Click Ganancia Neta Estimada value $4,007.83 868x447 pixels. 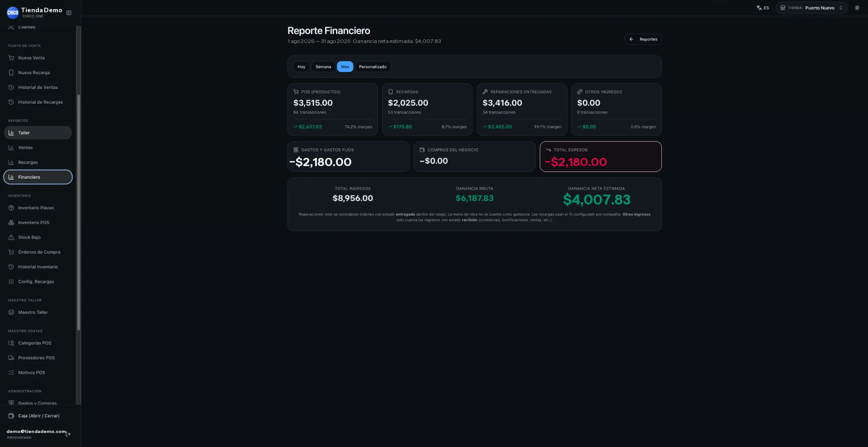click(597, 200)
